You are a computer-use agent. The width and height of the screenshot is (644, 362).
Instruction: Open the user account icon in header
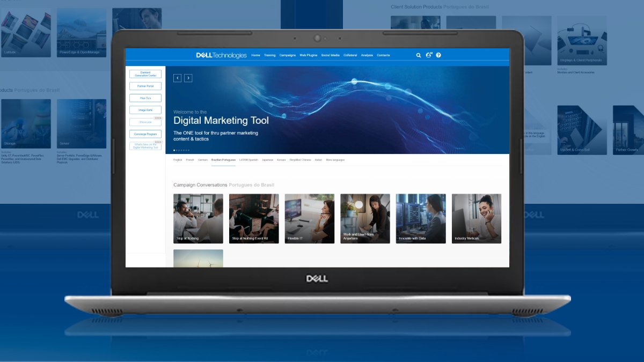coord(429,55)
